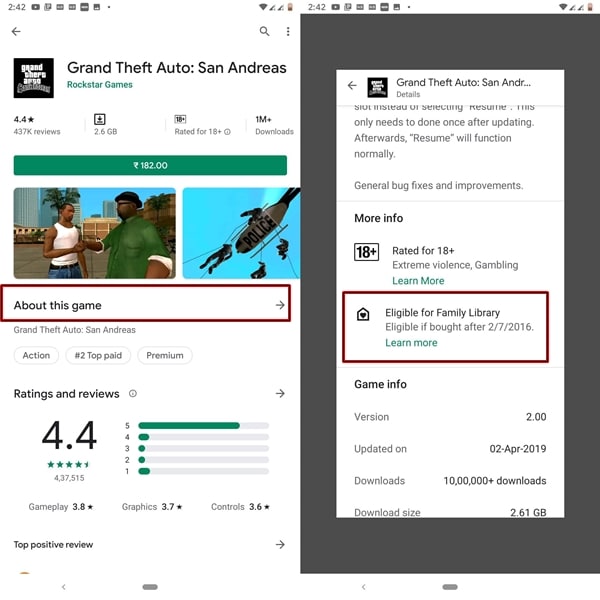Tap the About this game heading

pyautogui.click(x=58, y=305)
